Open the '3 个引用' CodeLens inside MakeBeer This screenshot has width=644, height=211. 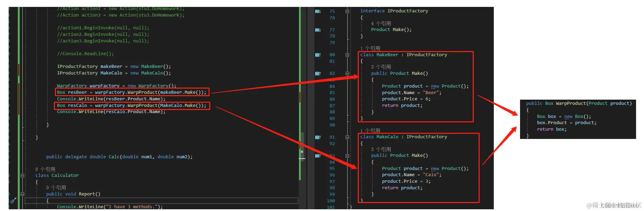click(381, 67)
